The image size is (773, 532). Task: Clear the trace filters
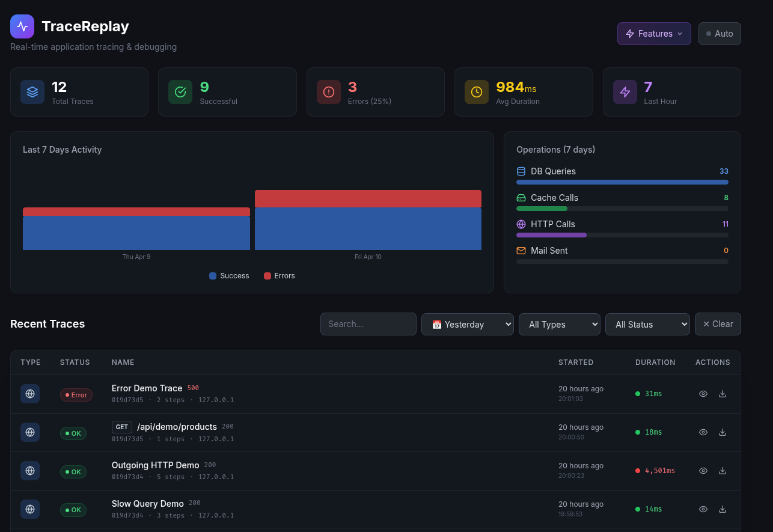(718, 324)
